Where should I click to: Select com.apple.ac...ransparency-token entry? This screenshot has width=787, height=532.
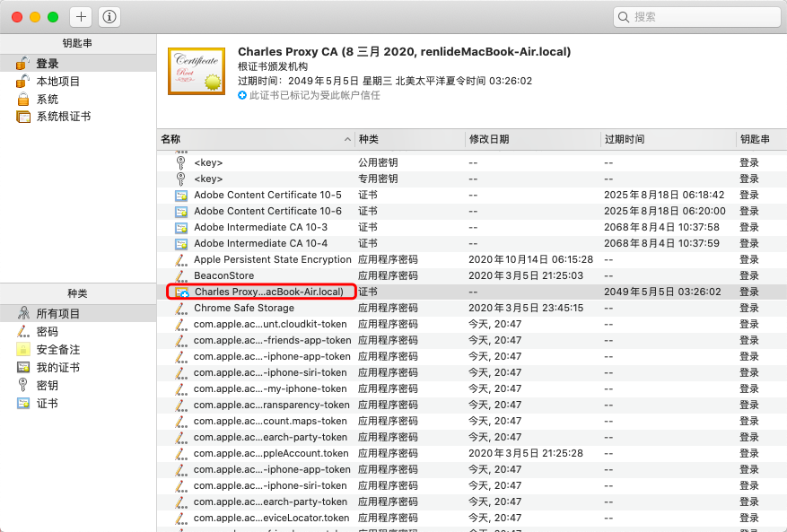pyautogui.click(x=272, y=405)
